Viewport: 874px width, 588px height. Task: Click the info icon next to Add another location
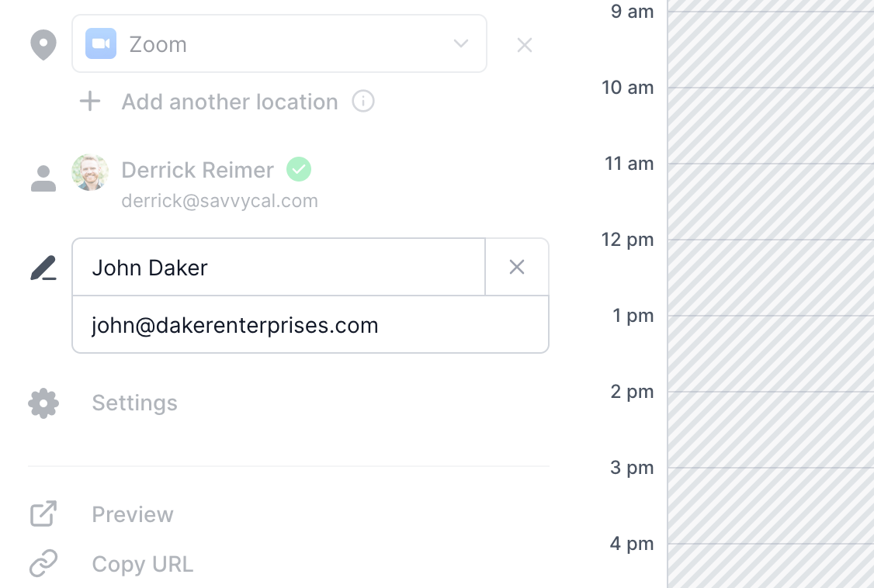(362, 101)
